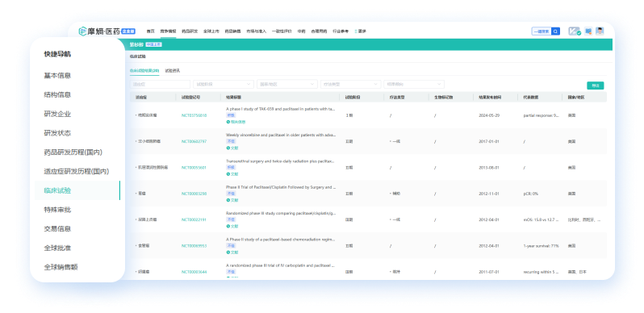The image size is (644, 313).
Task: Click title 'A phase I study of TAK-659'
Action: [x=281, y=109]
